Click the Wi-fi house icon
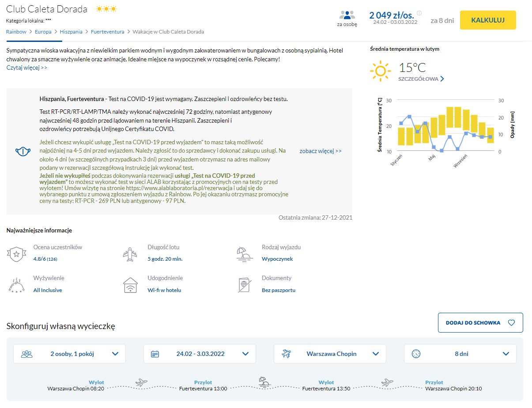Screen dimensions: 532x408 pos(130,285)
